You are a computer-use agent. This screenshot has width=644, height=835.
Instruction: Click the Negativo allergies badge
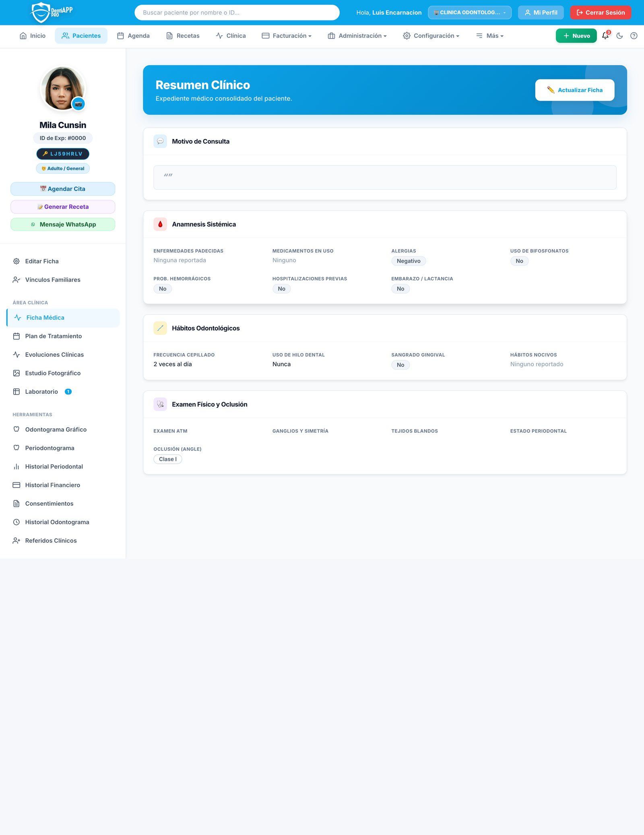pos(409,261)
